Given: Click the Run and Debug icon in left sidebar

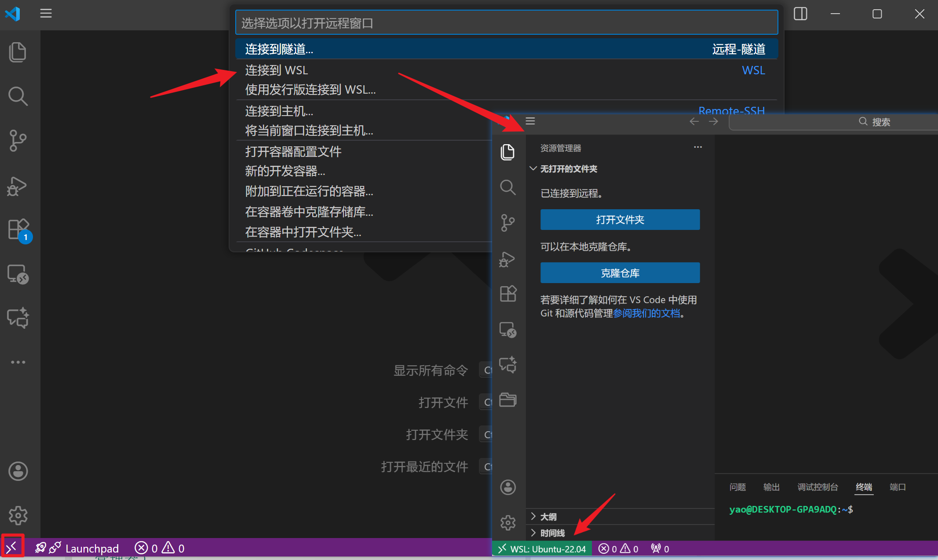Looking at the screenshot, I should click(18, 186).
